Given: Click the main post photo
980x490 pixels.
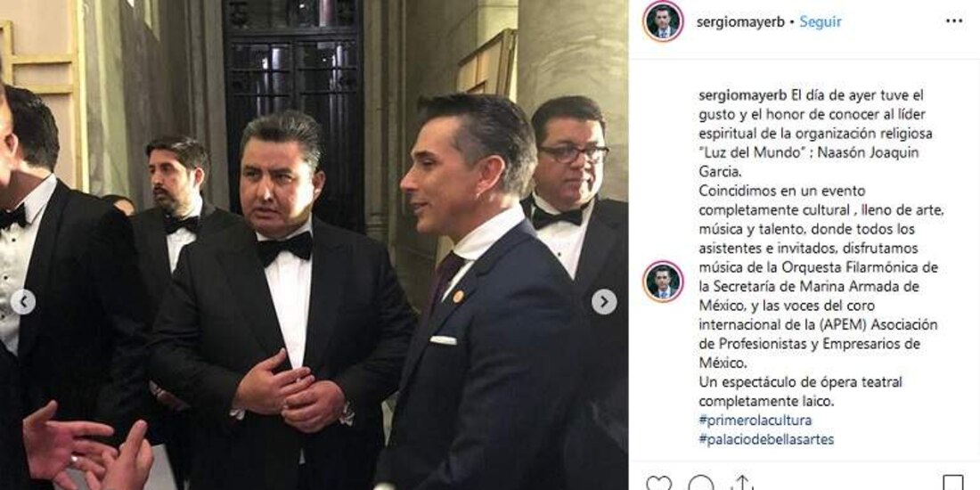Looking at the screenshot, I should [314, 245].
